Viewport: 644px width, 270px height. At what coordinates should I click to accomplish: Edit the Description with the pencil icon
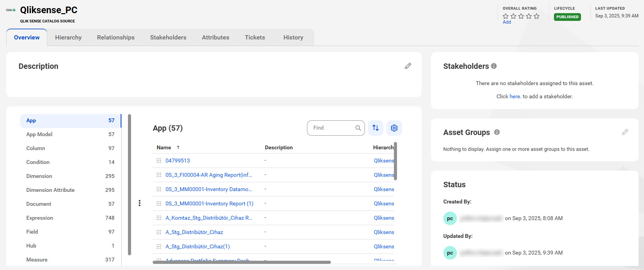coord(408,66)
